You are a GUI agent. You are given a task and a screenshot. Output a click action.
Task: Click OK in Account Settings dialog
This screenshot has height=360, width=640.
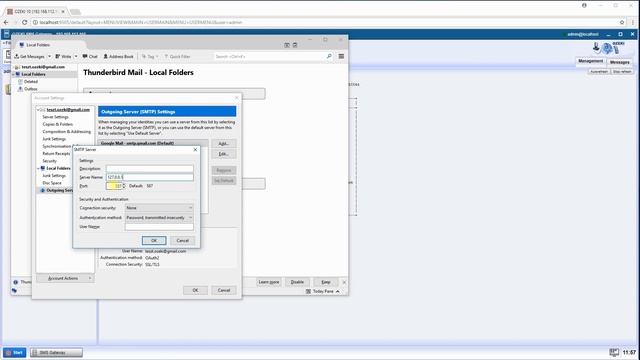pyautogui.click(x=195, y=290)
